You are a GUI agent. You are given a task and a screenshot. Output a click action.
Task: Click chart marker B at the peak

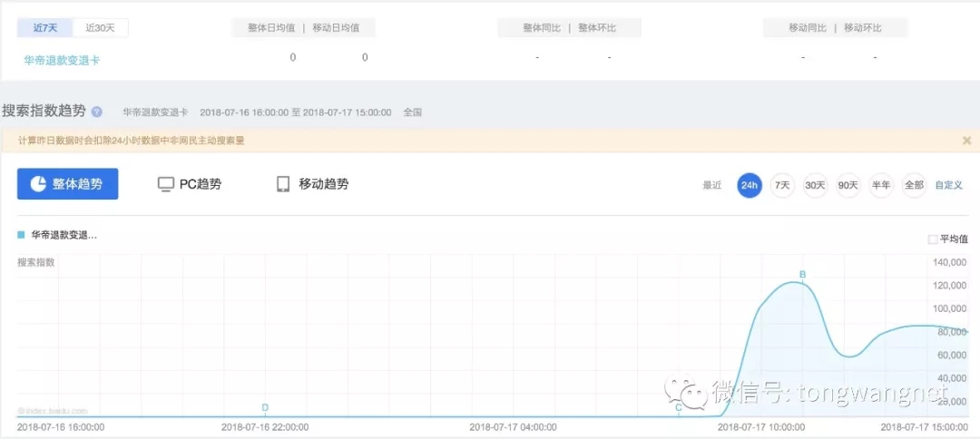coord(803,274)
